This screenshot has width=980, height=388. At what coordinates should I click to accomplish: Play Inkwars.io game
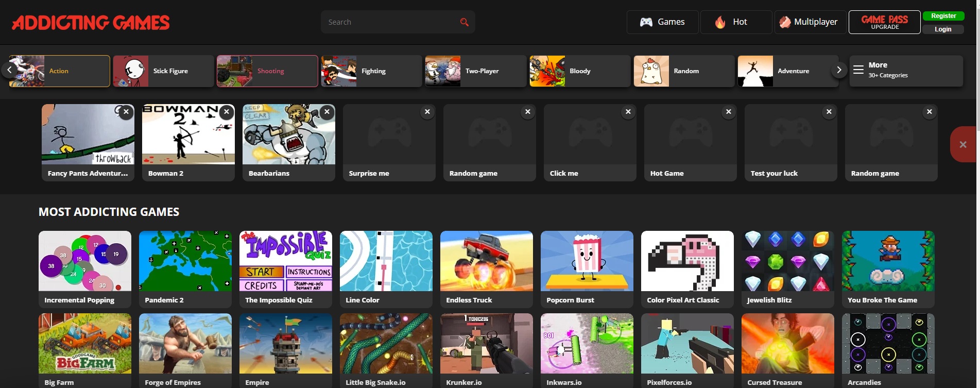587,350
